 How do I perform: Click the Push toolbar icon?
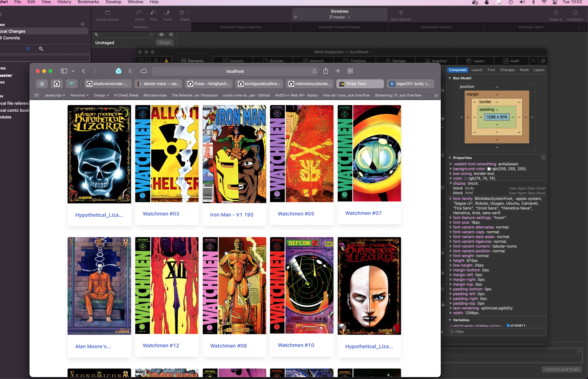(x=167, y=13)
